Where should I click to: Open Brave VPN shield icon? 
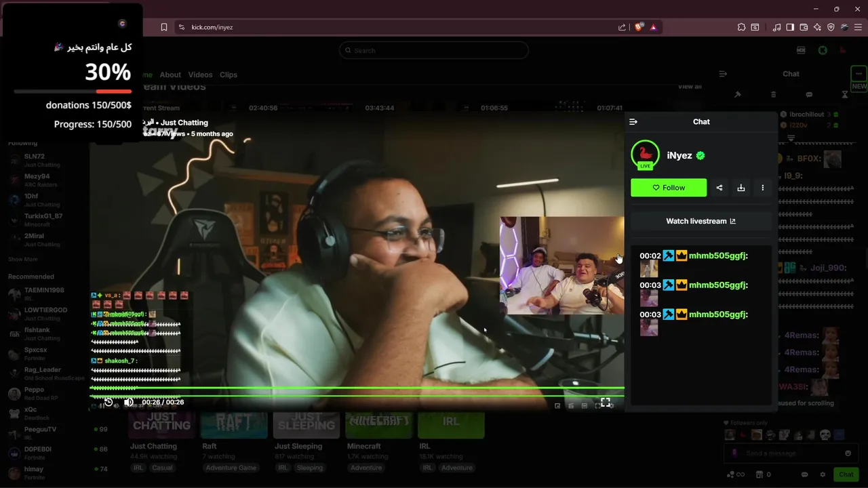pyautogui.click(x=831, y=27)
